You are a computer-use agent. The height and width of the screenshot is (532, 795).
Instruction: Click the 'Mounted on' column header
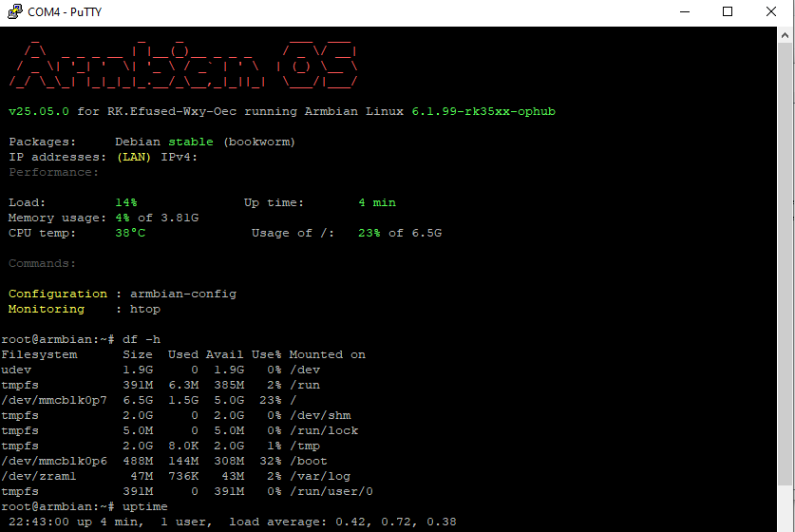tap(328, 354)
